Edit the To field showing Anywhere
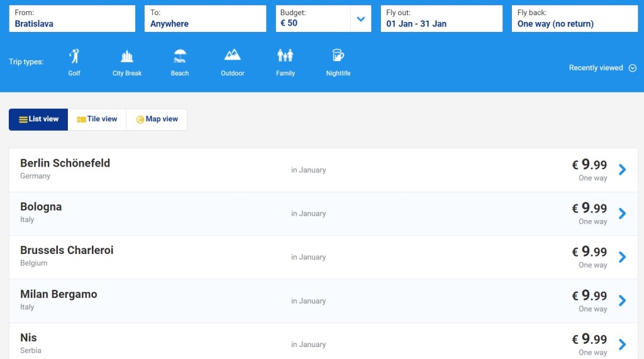Screen dimensions: 644x359 coord(206,18)
